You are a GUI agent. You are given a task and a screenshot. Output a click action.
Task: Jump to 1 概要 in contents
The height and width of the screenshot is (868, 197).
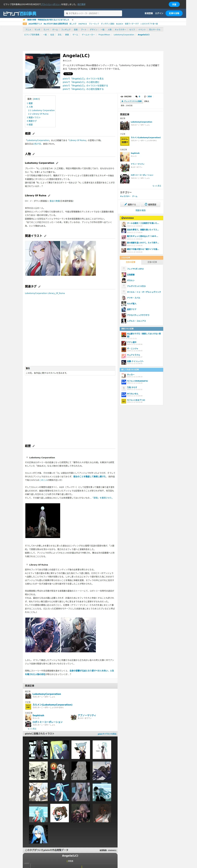click(30, 103)
